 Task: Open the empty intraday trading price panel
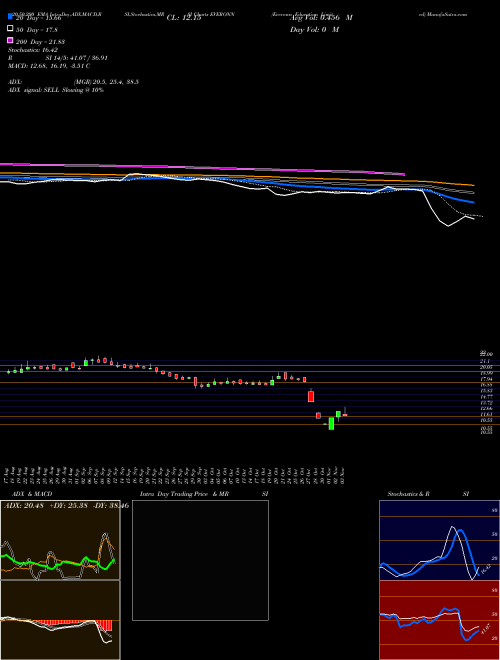pyautogui.click(x=200, y=560)
